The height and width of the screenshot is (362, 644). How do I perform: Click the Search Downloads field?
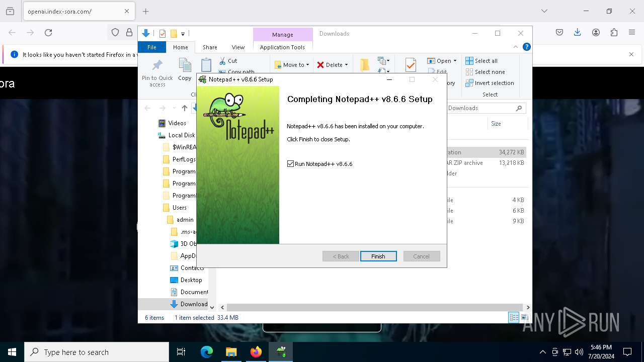pos(485,108)
